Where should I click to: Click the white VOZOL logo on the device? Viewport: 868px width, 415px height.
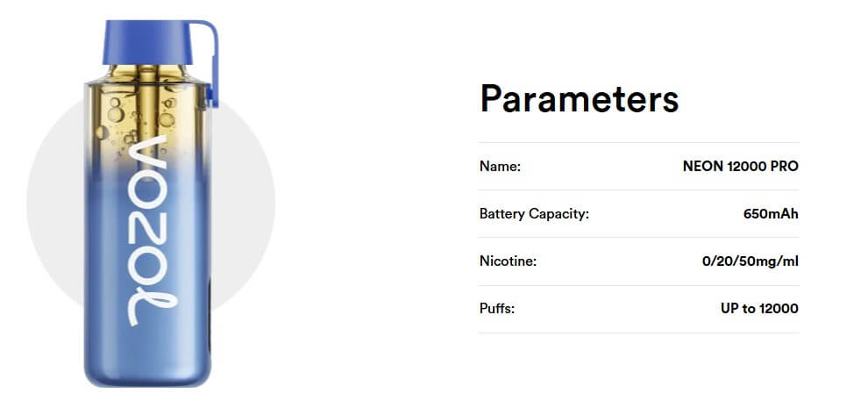coord(153,231)
